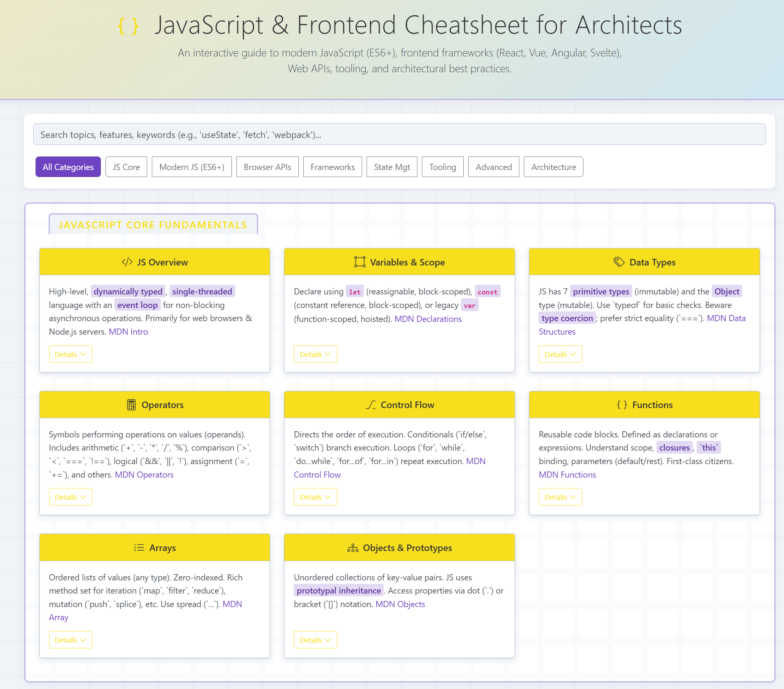Screen dimensions: 784x689
Task: Click the code icon beside JS Overview
Action: [x=127, y=262]
